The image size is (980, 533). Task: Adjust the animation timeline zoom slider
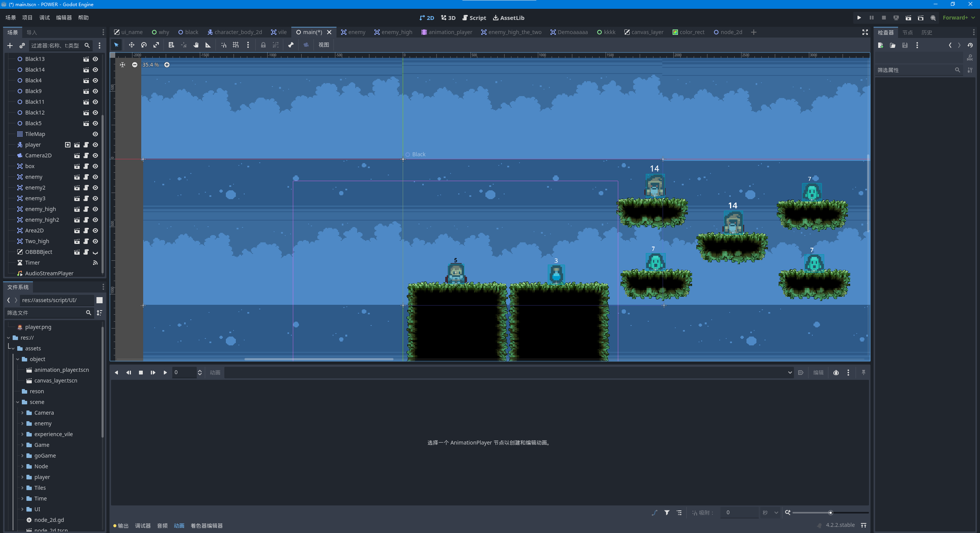830,513
